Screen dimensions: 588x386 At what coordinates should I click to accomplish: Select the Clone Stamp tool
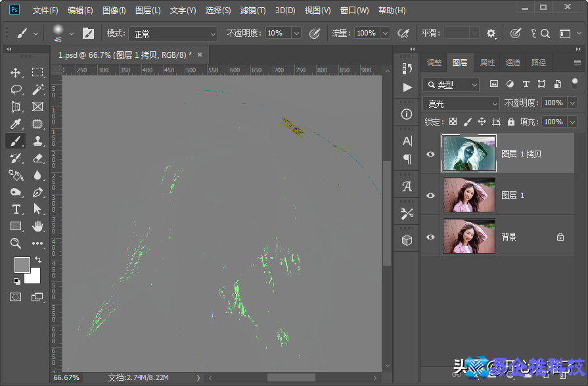pos(37,141)
